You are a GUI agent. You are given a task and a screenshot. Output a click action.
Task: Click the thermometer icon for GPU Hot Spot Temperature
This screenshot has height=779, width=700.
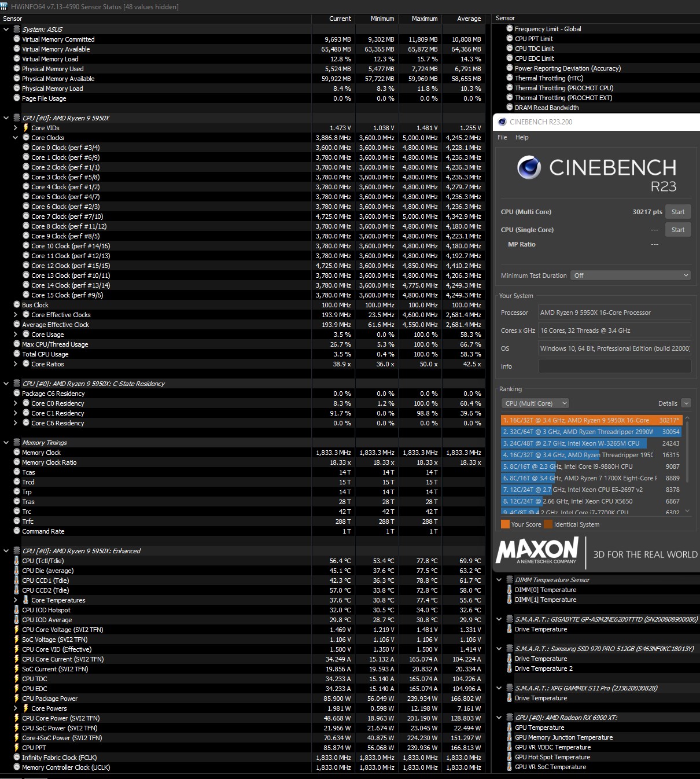tap(510, 756)
